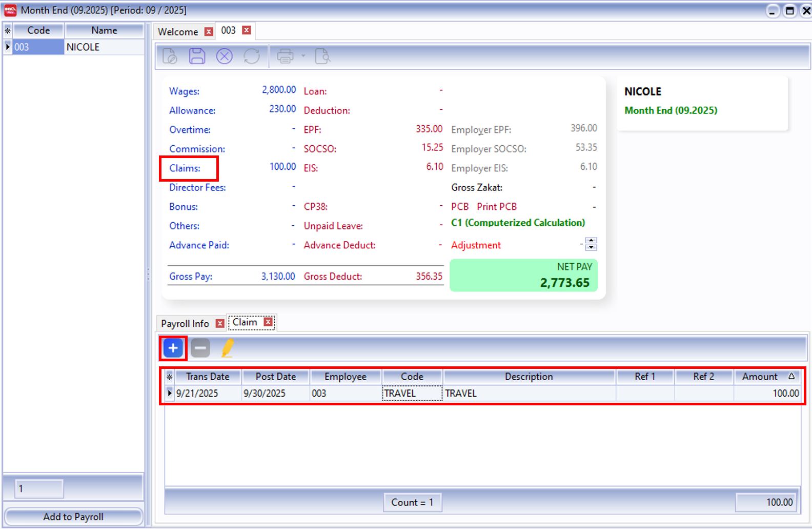This screenshot has width=812, height=529.
Task: Click the Employee column header in claim grid
Action: (346, 377)
